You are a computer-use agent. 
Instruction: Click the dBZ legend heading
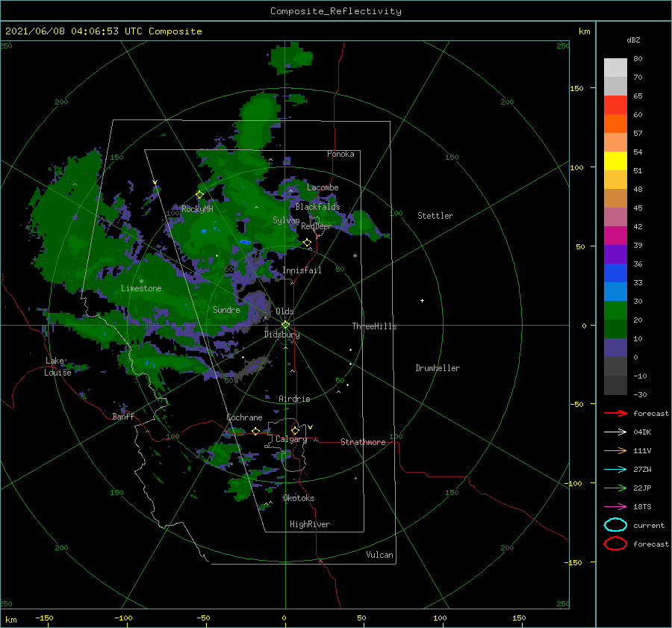tap(633, 40)
